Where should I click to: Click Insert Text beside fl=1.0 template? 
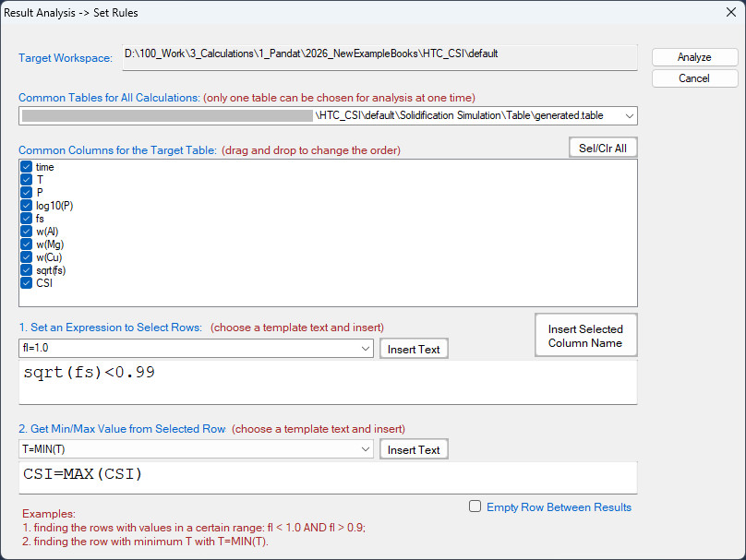coord(414,349)
